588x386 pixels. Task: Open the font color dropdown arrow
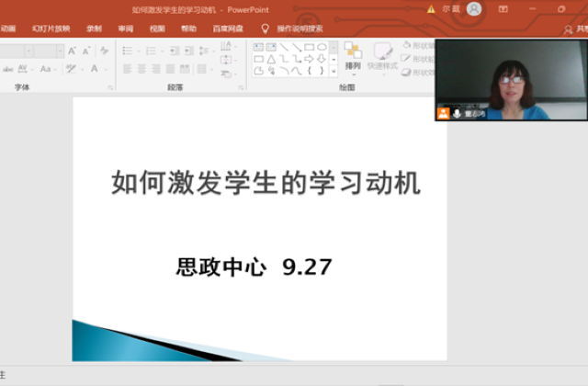point(105,69)
